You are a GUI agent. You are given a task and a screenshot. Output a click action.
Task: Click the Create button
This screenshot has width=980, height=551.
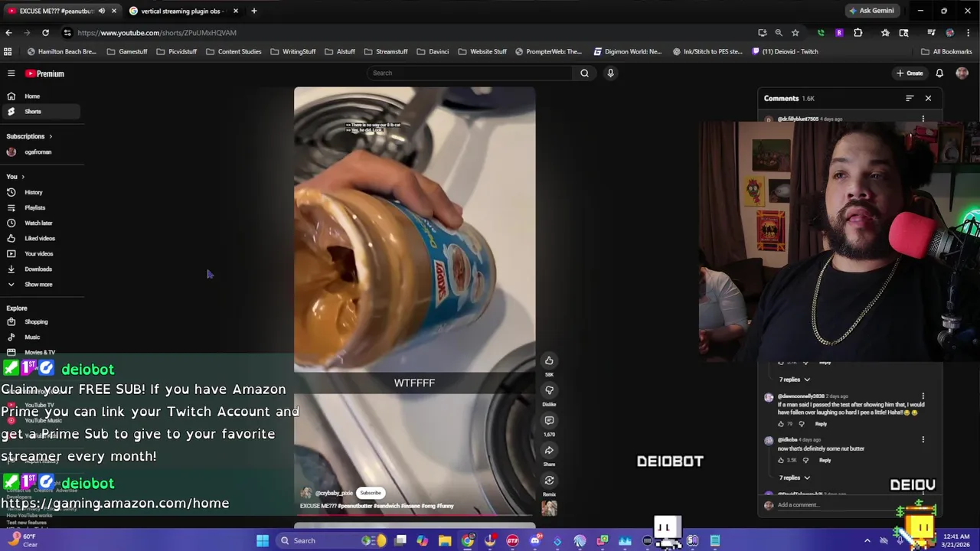click(x=910, y=73)
